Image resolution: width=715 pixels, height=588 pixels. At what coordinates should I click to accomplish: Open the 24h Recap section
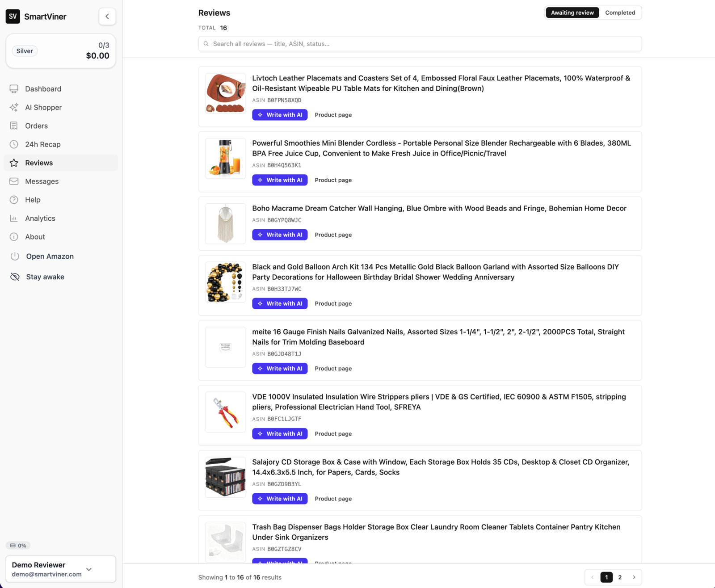pyautogui.click(x=61, y=144)
